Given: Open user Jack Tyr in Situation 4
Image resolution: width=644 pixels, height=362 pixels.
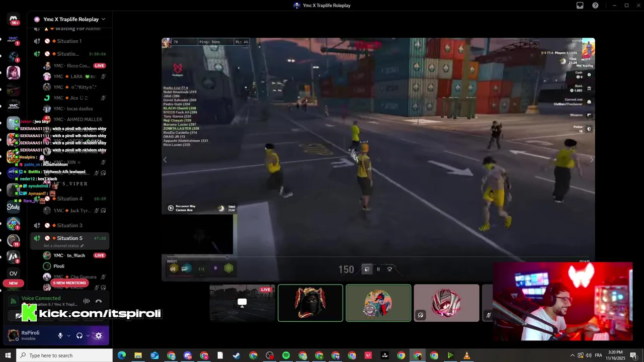Looking at the screenshot, I should tap(74, 211).
